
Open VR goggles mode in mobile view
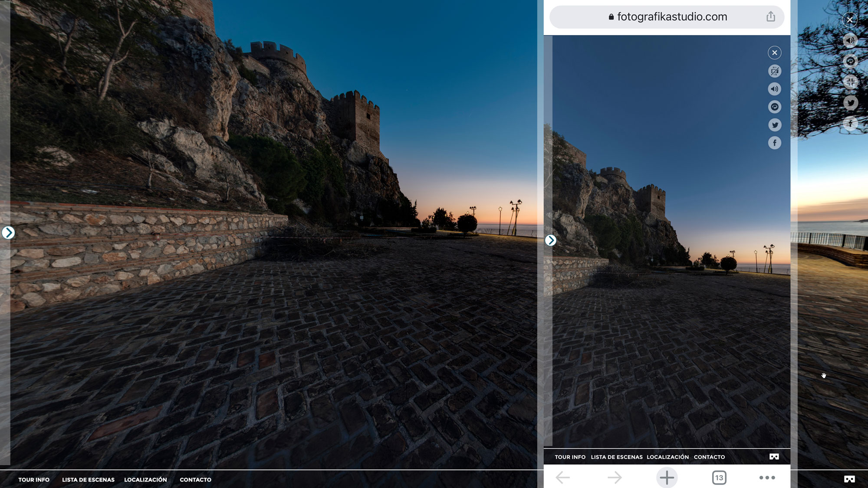[774, 457]
